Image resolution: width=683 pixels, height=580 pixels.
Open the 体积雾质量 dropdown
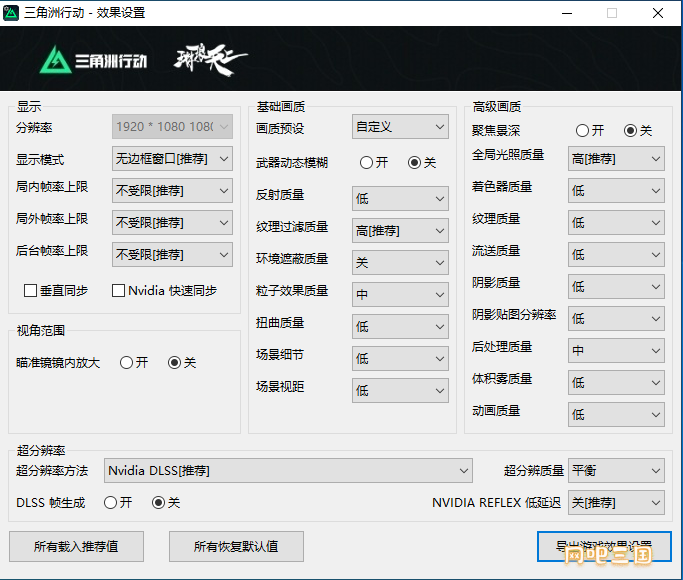(x=616, y=383)
